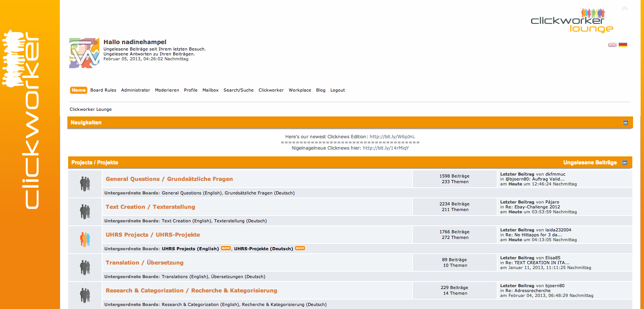
Task: Click new badge next to UHRS-Projekte (Deutsch)
Action: point(300,248)
